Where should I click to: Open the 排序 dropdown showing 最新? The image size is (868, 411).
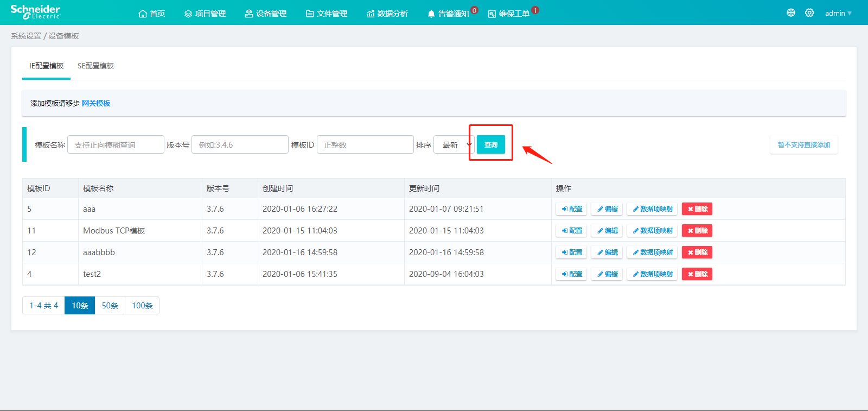(x=454, y=144)
